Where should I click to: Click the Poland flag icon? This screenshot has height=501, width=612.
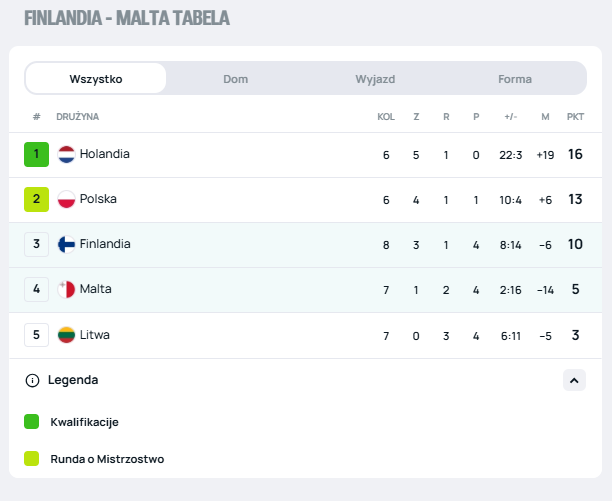(x=67, y=200)
